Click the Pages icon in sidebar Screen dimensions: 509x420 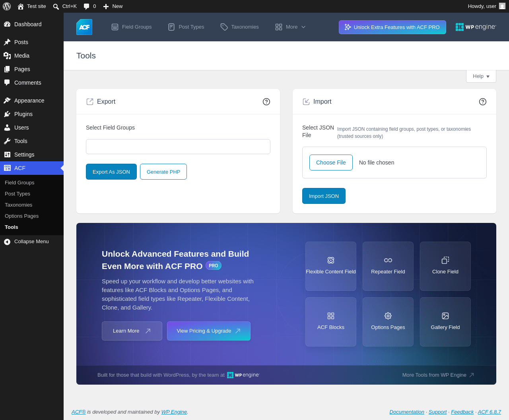pyautogui.click(x=7, y=69)
